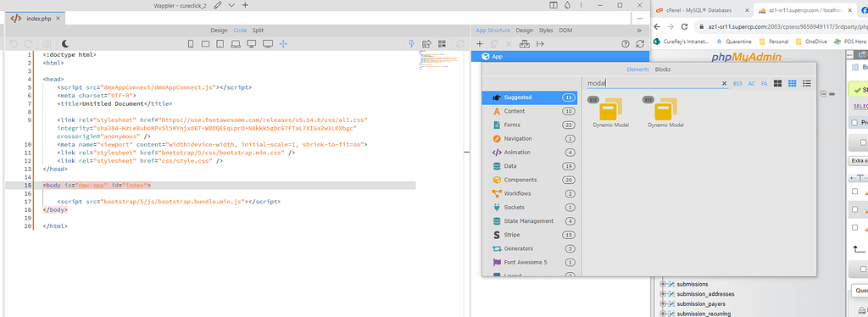
Task: Toggle the FA filter
Action: coord(764,84)
